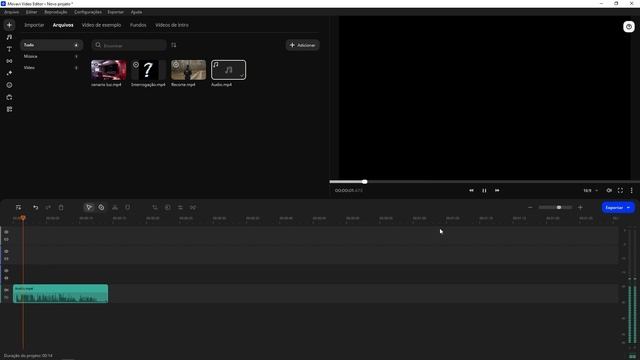This screenshot has height=360, width=640.
Task: Skip to the previous frame
Action: [x=471, y=190]
